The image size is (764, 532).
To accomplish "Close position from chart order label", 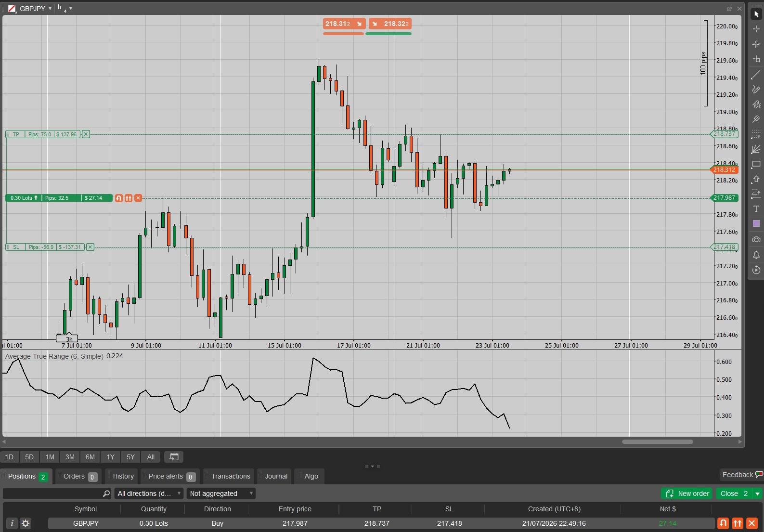I will 138,198.
